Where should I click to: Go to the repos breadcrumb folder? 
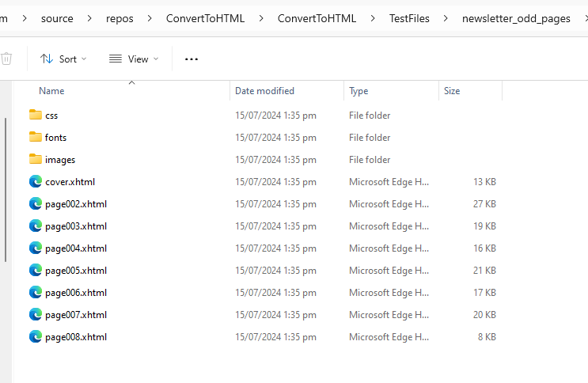pyautogui.click(x=119, y=18)
